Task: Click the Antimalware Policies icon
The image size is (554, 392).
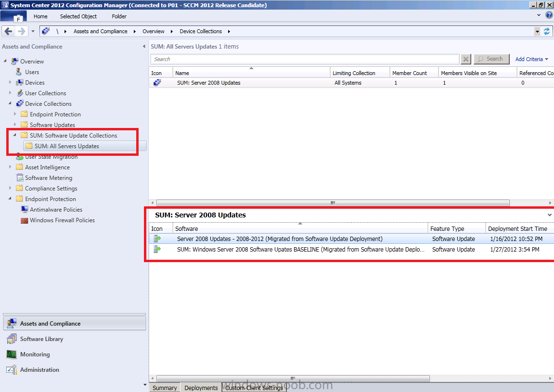Action: [x=25, y=210]
